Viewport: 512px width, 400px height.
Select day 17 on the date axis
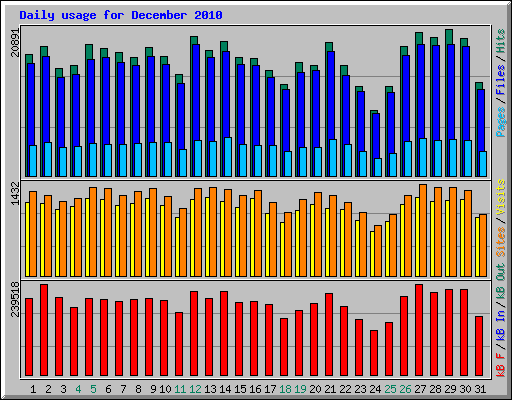point(270,389)
